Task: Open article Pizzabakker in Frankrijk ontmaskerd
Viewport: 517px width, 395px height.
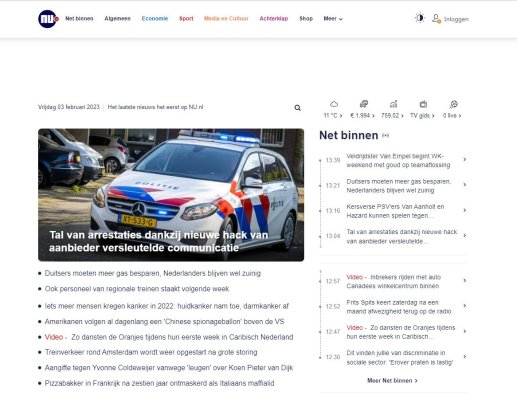Action: point(159,384)
